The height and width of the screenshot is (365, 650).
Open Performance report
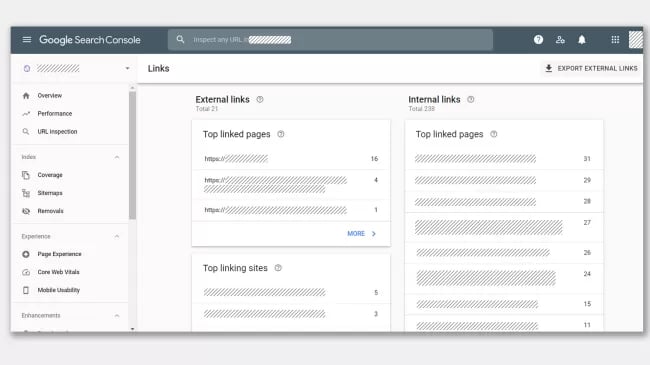pyautogui.click(x=55, y=114)
